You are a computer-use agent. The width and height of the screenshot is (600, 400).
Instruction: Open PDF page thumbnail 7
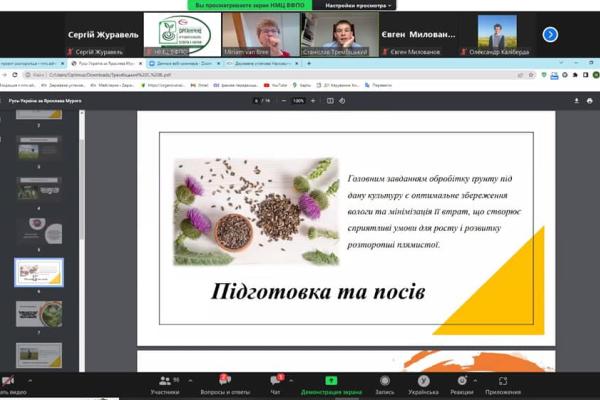pos(39,313)
